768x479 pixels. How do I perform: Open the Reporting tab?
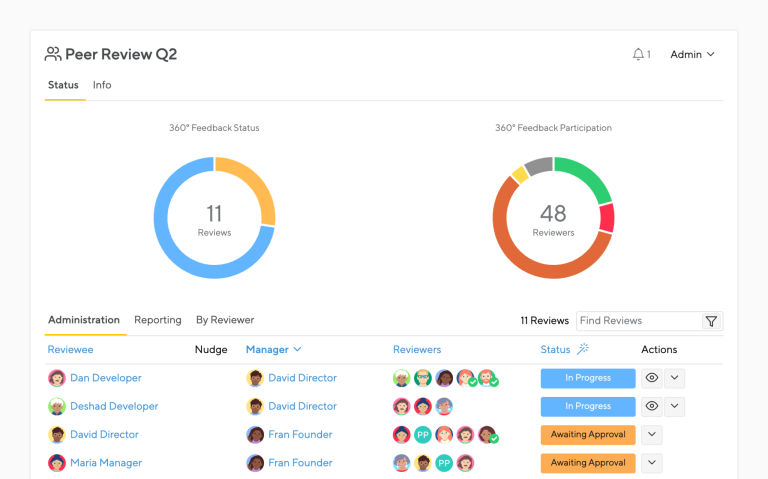[x=158, y=320]
